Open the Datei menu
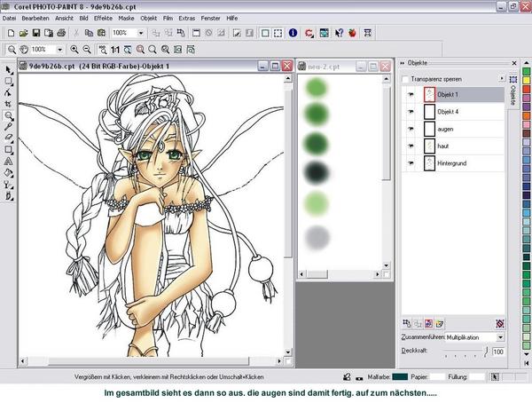 (x=9, y=19)
